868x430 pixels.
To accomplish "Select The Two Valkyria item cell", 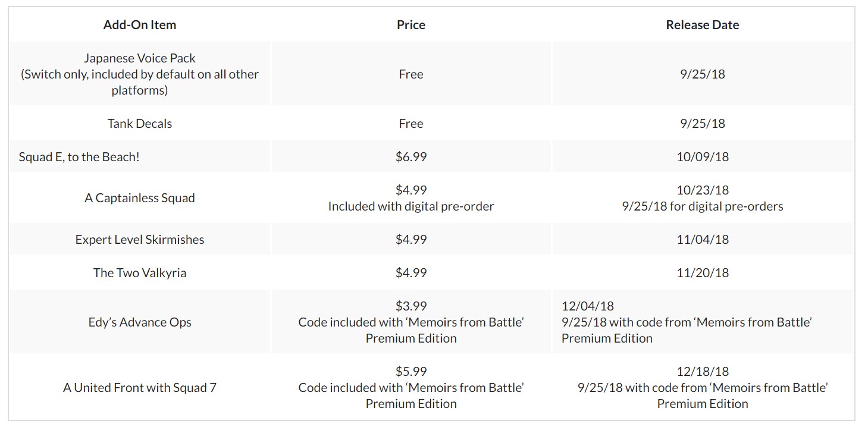I will pyautogui.click(x=140, y=273).
